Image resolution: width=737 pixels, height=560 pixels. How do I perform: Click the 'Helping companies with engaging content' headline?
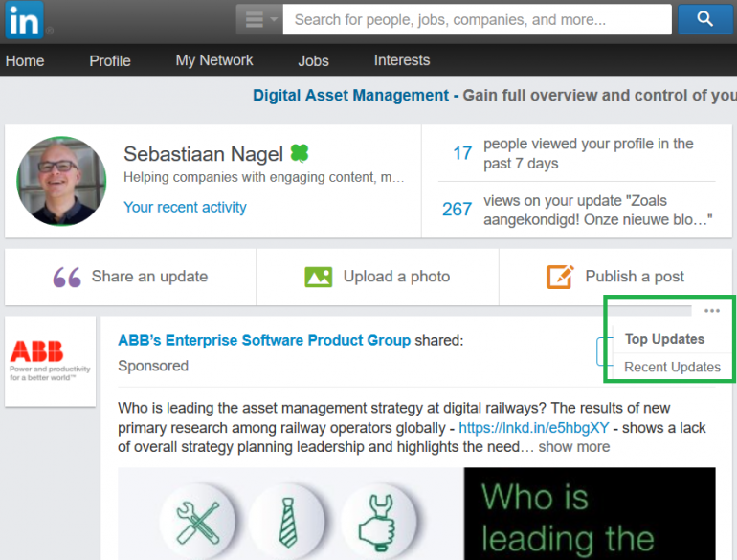(x=263, y=177)
